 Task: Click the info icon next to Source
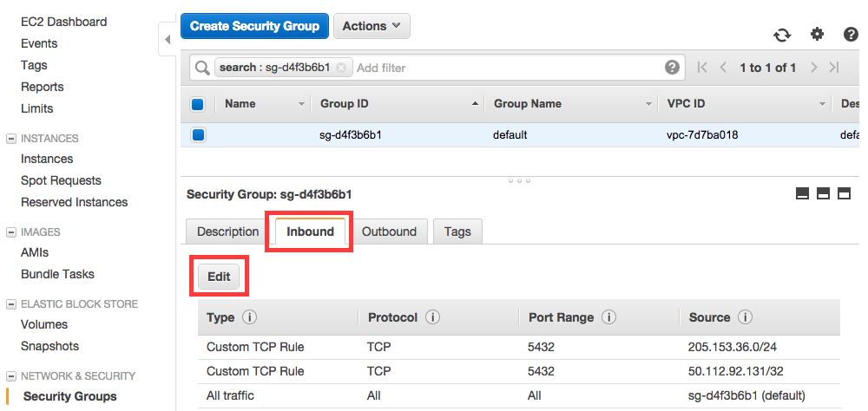pyautogui.click(x=745, y=317)
